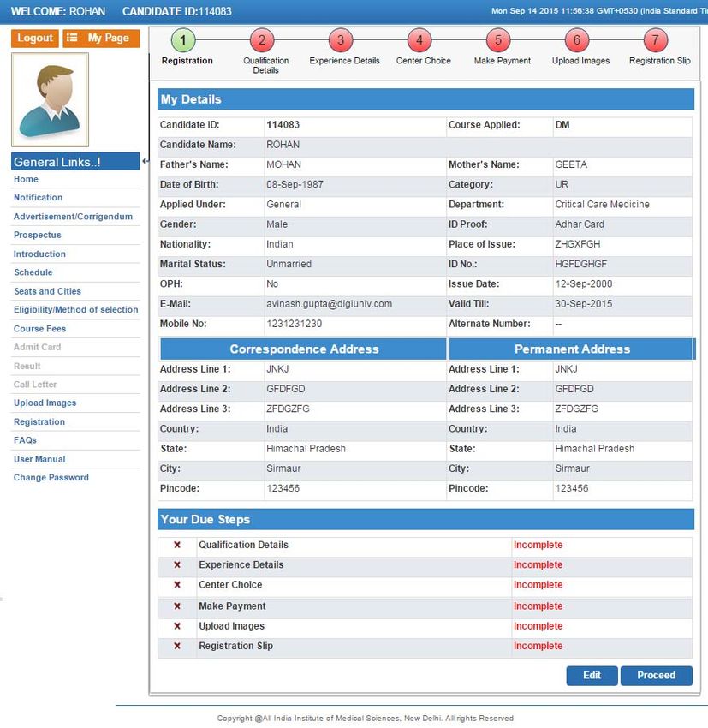Click the Candidate ID value 114083 in table
The height and width of the screenshot is (728, 708).
283,125
